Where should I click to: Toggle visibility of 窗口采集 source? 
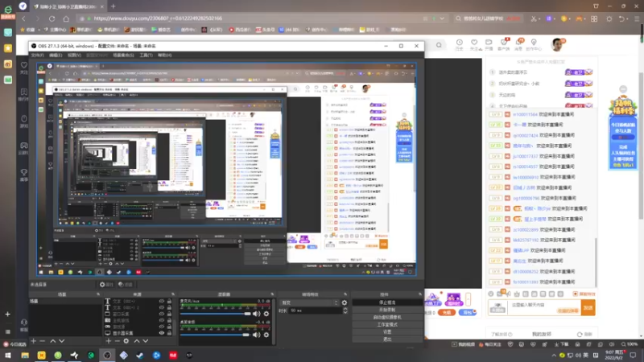pyautogui.click(x=162, y=314)
